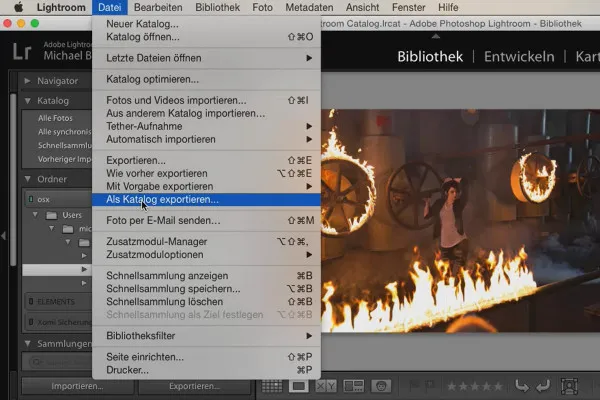
Task: Select Alle Fotos in Katalog
Action: pos(57,118)
